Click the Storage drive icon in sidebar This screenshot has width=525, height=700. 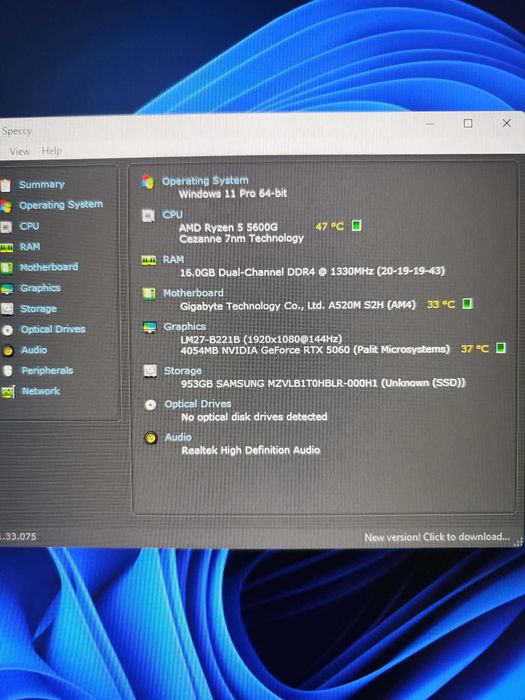click(x=7, y=309)
